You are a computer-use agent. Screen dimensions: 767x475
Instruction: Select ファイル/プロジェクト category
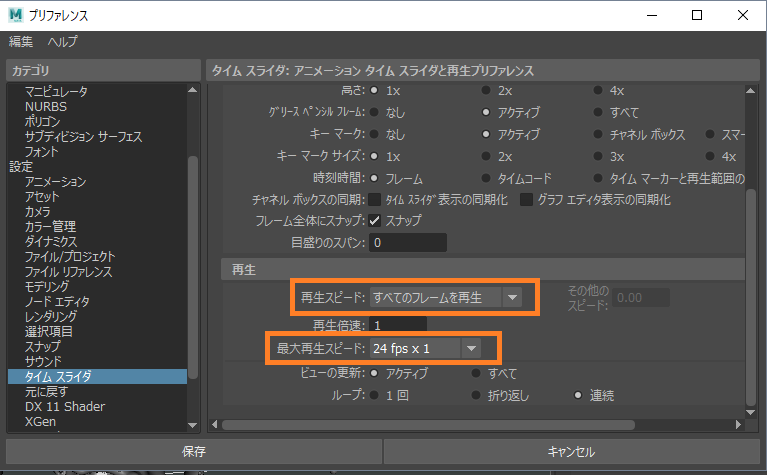tap(70, 256)
